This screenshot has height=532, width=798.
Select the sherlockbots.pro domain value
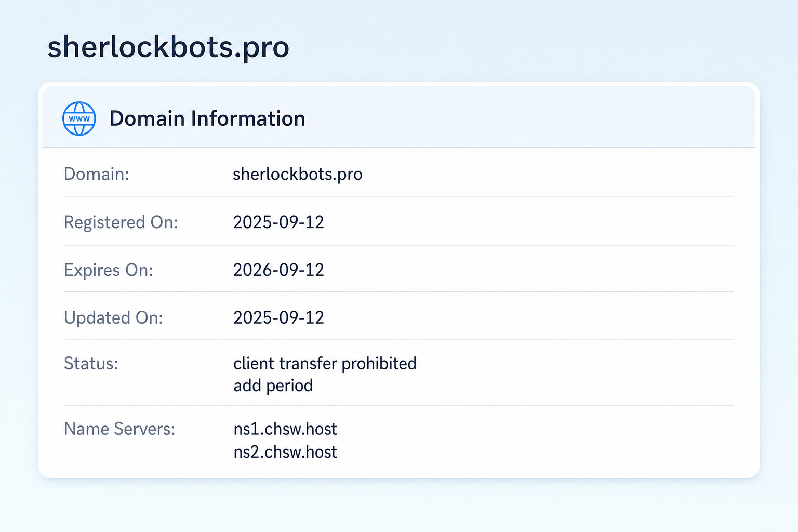[298, 174]
